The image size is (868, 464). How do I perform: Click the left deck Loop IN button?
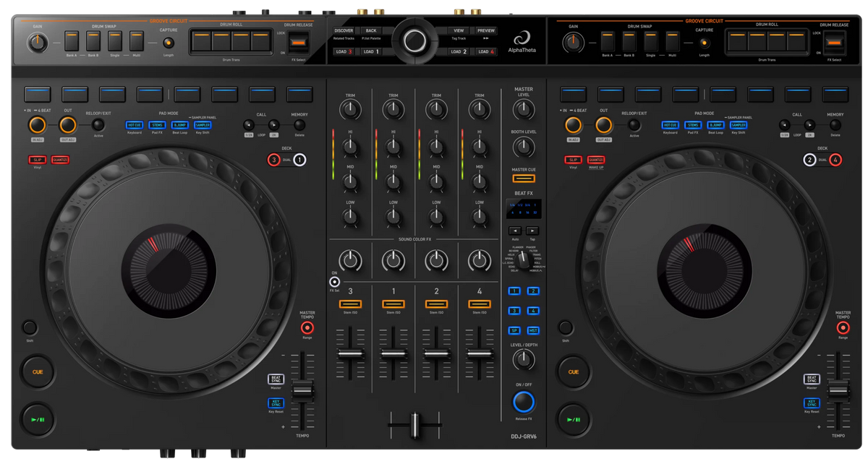tap(38, 126)
